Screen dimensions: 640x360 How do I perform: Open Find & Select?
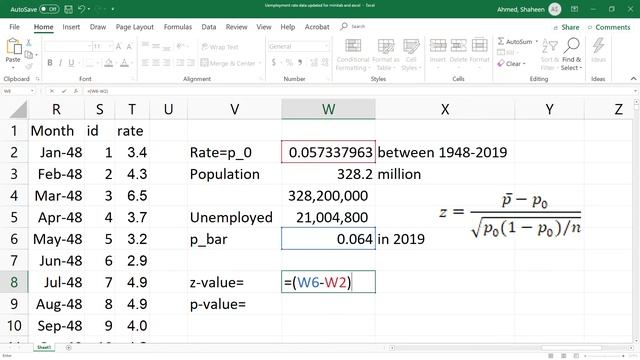coord(571,55)
